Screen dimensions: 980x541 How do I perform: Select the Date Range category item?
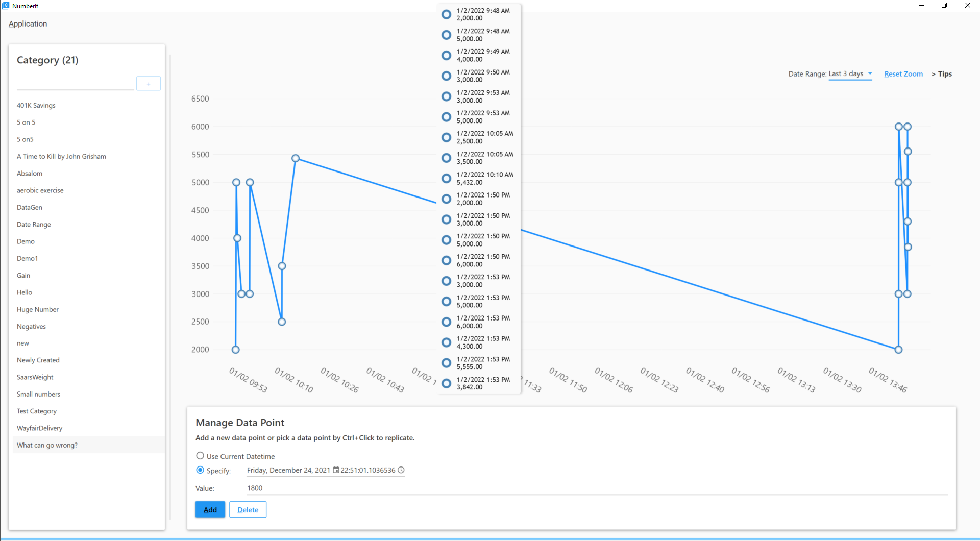pyautogui.click(x=88, y=225)
